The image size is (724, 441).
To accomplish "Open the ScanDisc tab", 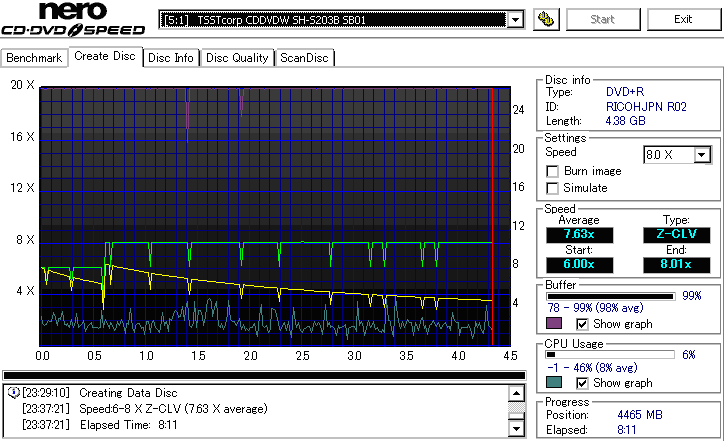I will [x=304, y=58].
